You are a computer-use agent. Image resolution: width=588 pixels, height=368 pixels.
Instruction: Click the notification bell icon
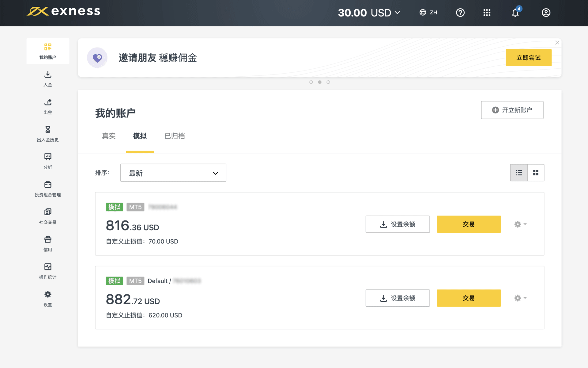(x=515, y=13)
